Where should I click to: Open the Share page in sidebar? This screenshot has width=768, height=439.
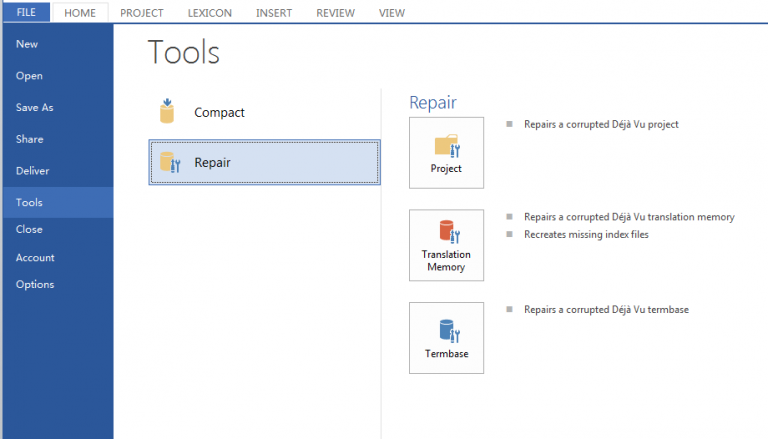pyautogui.click(x=30, y=139)
